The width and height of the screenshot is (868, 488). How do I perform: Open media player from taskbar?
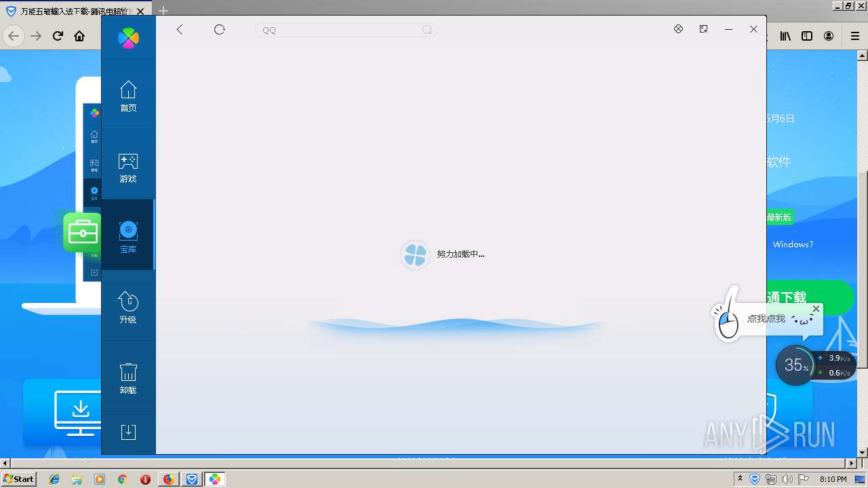coord(100,479)
